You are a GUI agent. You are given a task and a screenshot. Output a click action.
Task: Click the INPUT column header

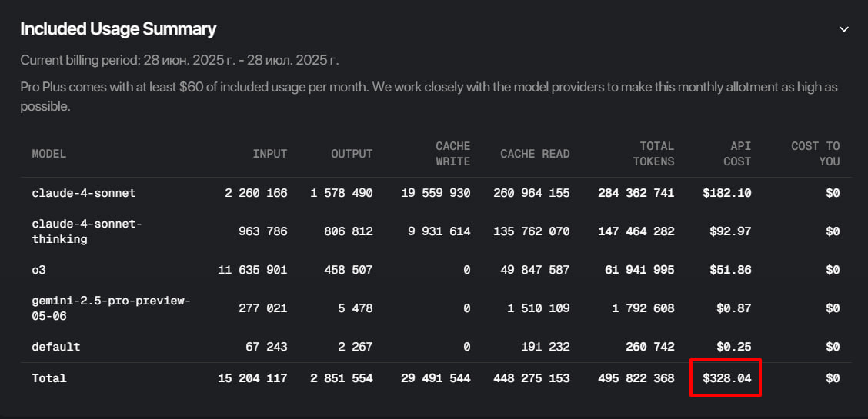(269, 154)
